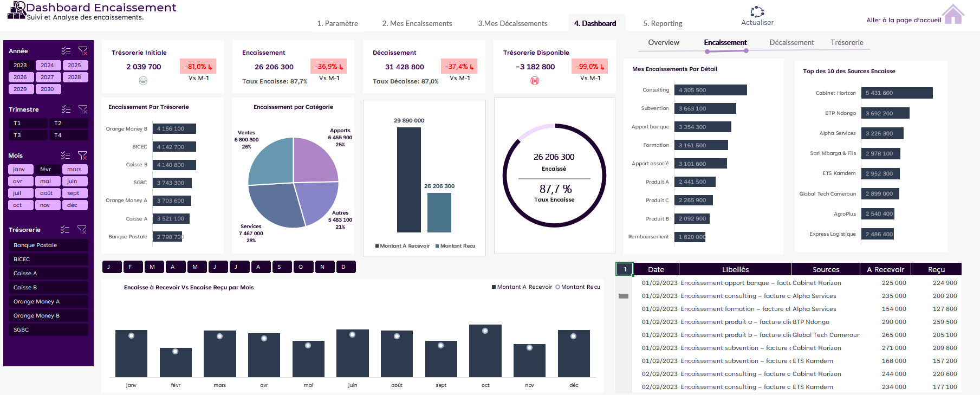Screen dimensions: 980x395
Task: Select févr in the Mois slicer
Action: [48, 169]
